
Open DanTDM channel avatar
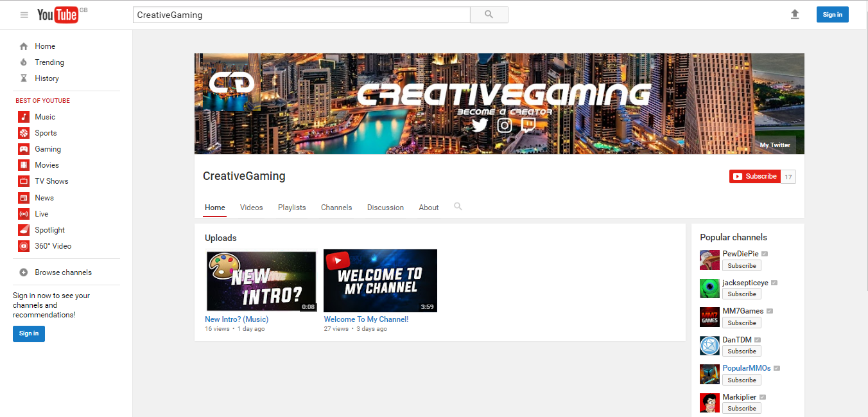(x=709, y=346)
